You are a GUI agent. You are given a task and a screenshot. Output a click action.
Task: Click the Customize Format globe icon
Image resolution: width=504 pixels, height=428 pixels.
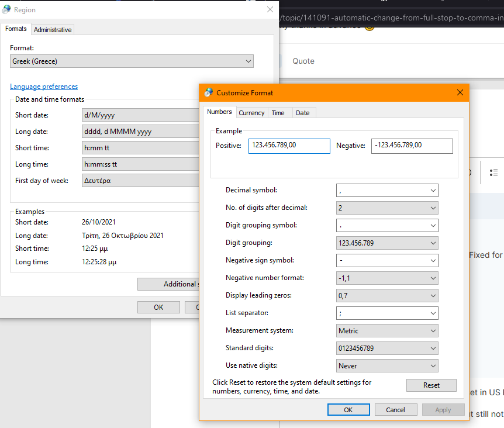click(209, 92)
